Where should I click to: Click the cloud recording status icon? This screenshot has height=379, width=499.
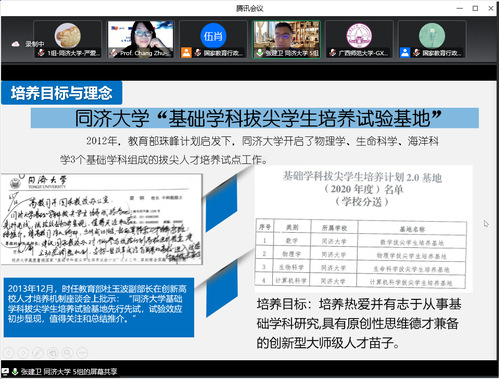(15, 44)
